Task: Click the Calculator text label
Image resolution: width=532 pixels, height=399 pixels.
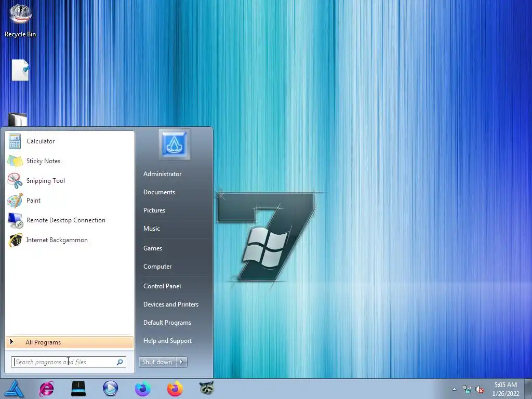Action: pos(41,141)
